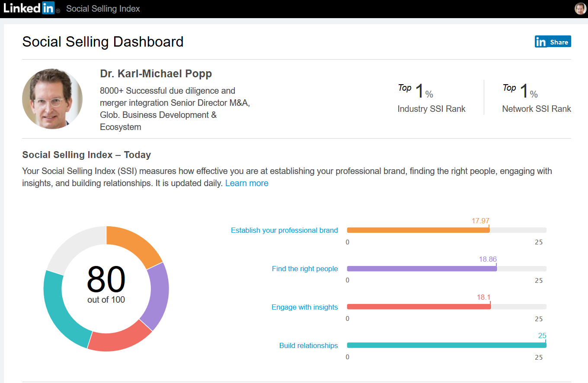Image resolution: width=588 pixels, height=383 pixels.
Task: Open Engage with insights link
Action: [x=305, y=307]
